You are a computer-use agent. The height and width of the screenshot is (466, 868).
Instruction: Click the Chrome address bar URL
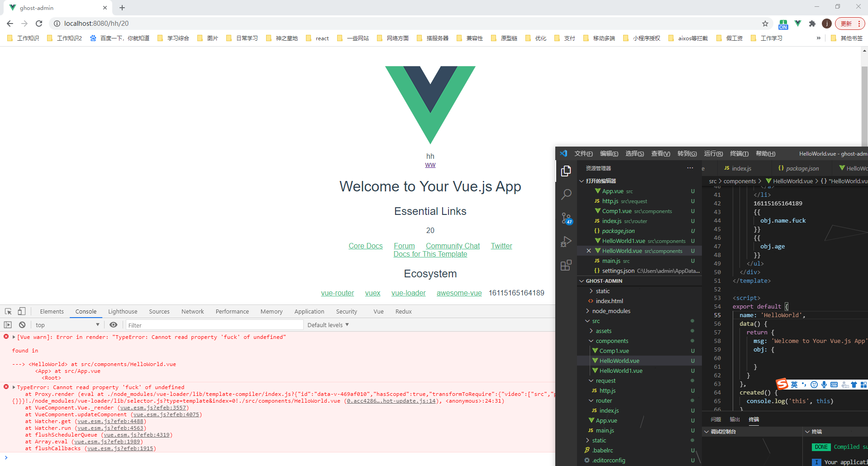[x=96, y=24]
